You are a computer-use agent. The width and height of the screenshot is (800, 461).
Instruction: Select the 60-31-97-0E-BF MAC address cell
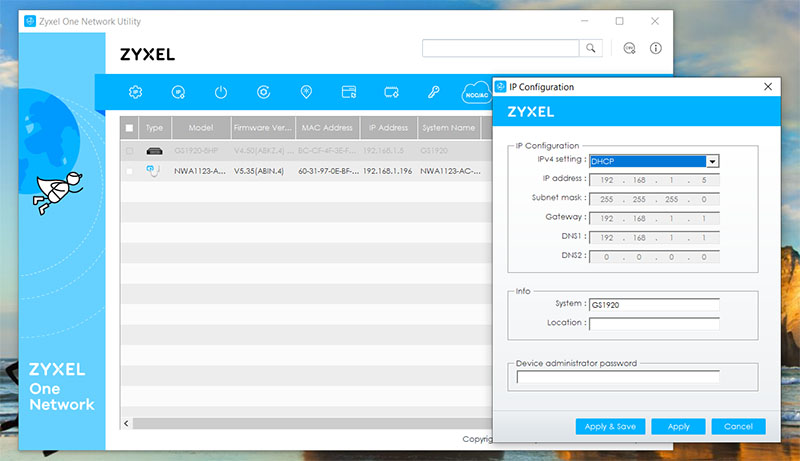pos(328,171)
